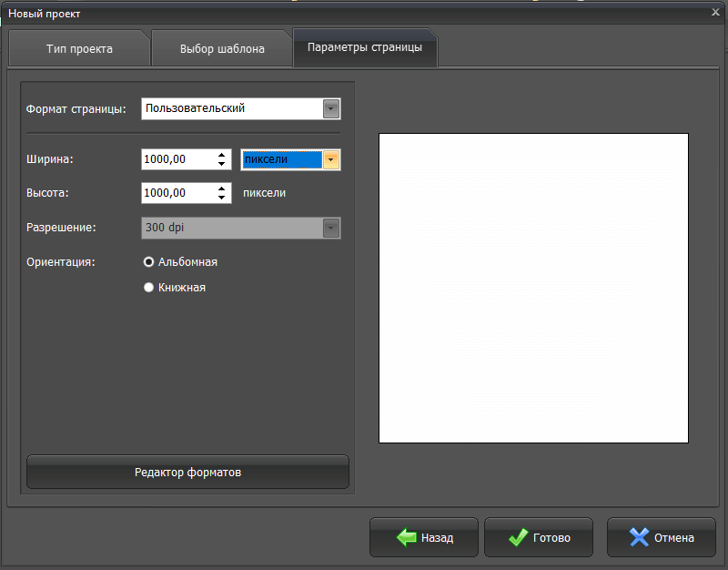Decrease Высота with the down arrow
Viewport: 728px width, 570px height.
coord(221,198)
